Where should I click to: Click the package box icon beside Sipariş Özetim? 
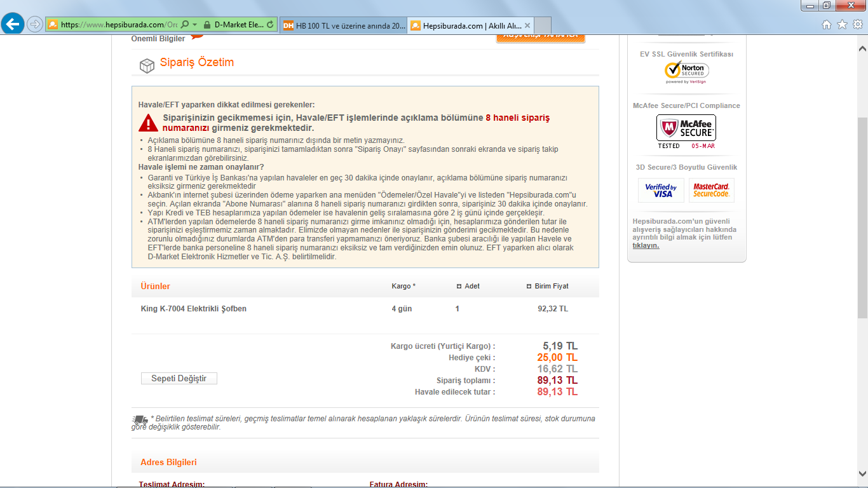[147, 65]
